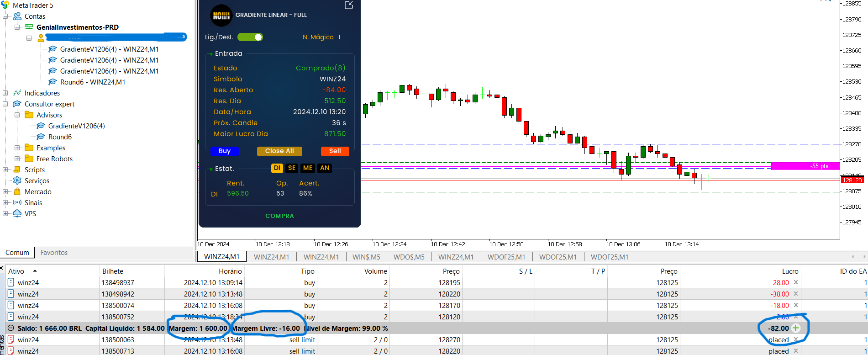Screen dimensions: 868x355
Task: Open the VPS cloud icon
Action: [x=17, y=213]
